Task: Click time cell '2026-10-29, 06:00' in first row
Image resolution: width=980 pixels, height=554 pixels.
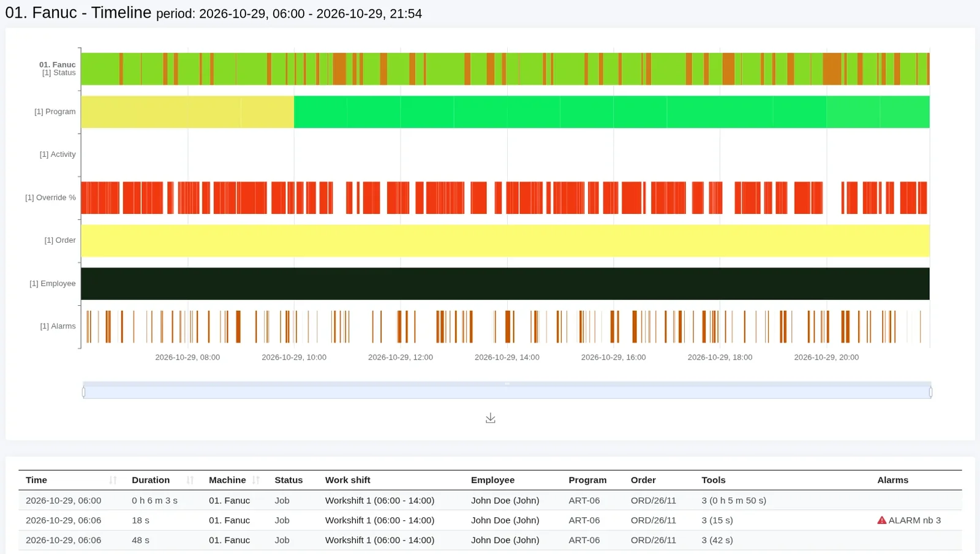Action: coord(64,501)
